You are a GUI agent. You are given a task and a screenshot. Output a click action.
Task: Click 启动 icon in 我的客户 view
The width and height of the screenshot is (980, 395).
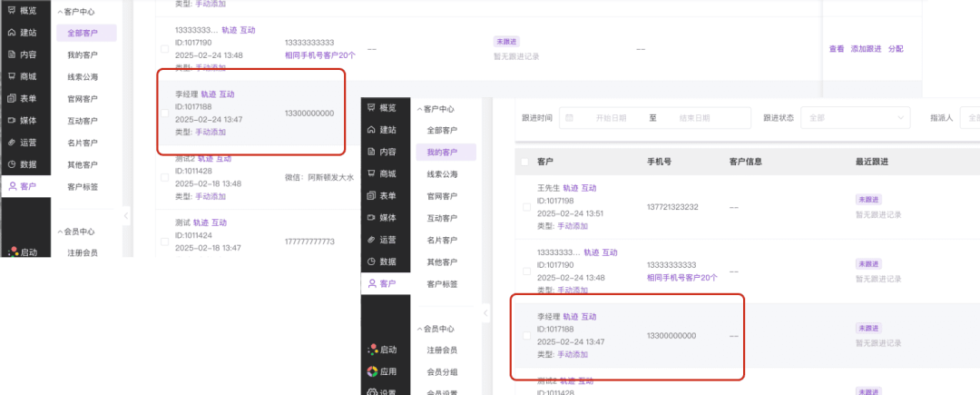pos(372,350)
